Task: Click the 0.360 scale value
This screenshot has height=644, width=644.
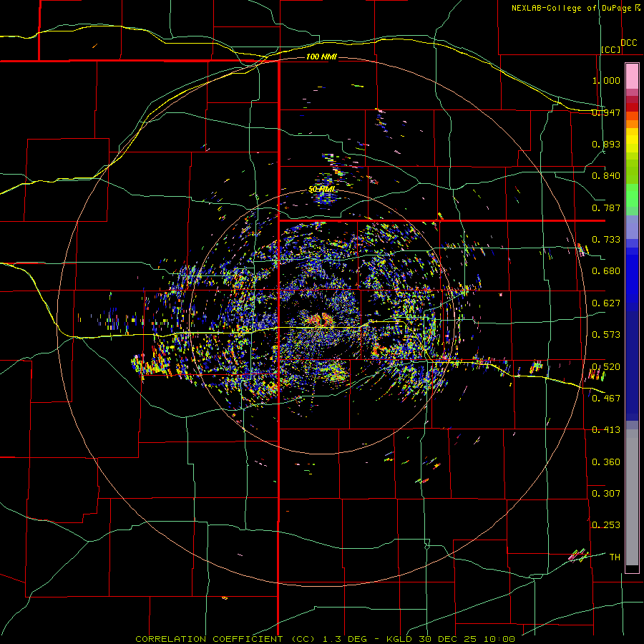Action: click(606, 462)
